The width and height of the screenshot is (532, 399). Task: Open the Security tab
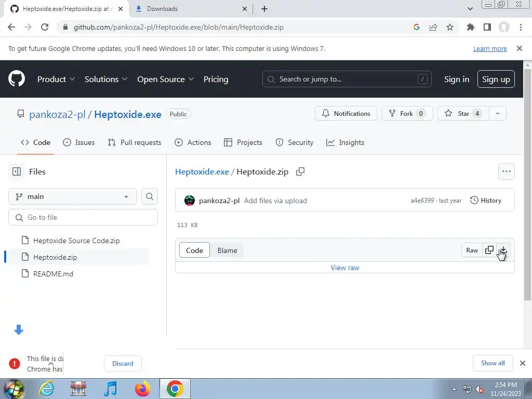(x=294, y=142)
